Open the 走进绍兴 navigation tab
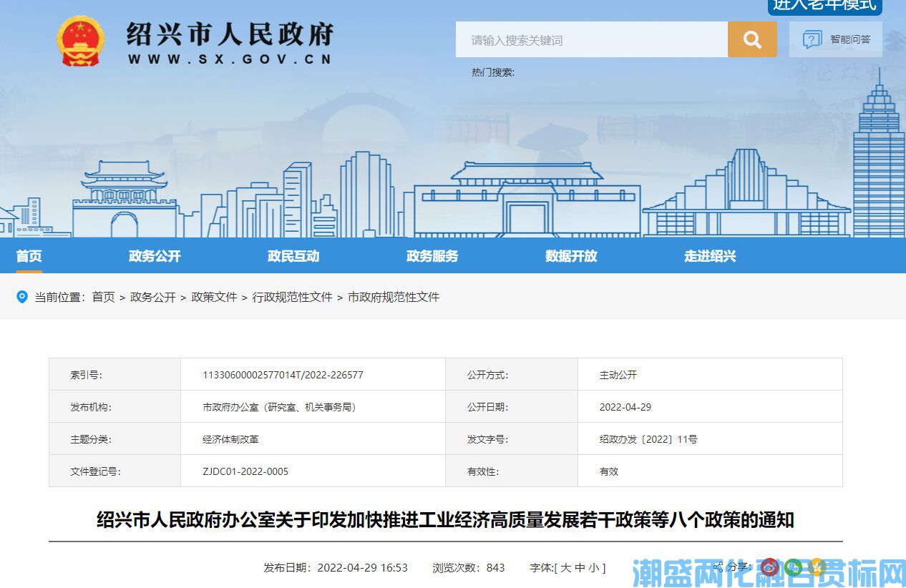This screenshot has width=906, height=588. 710,256
